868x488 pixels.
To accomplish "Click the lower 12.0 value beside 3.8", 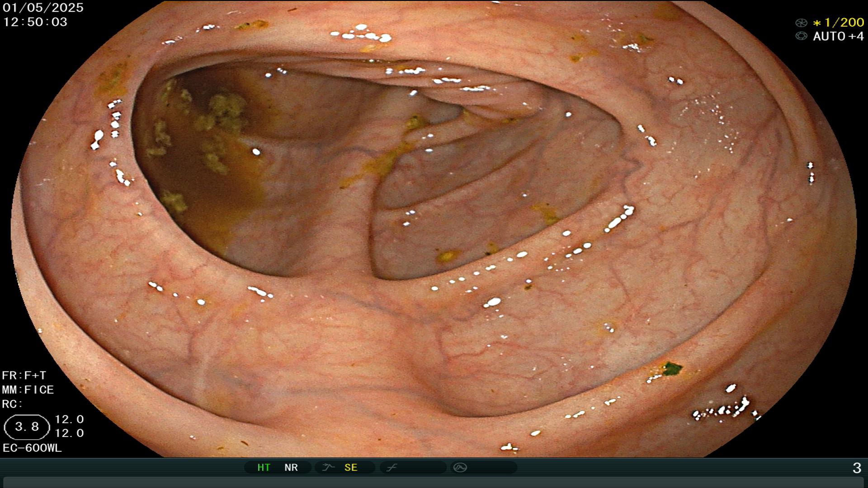I will 69,433.
